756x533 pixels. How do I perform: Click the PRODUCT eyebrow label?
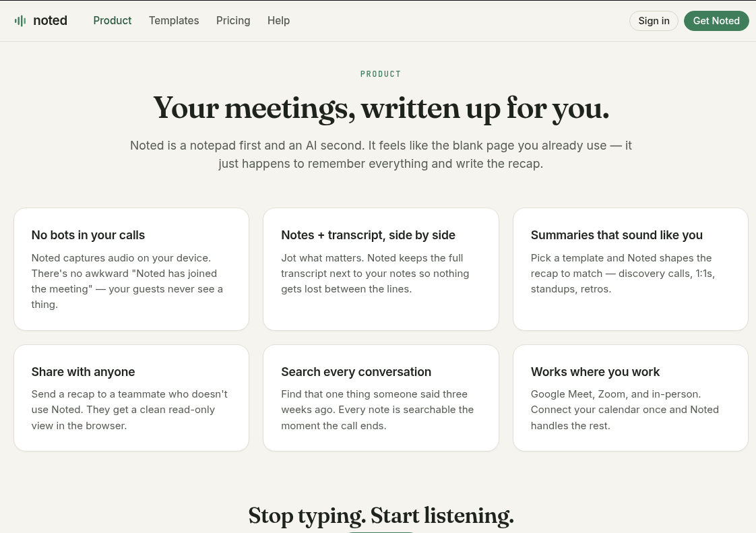tap(381, 74)
